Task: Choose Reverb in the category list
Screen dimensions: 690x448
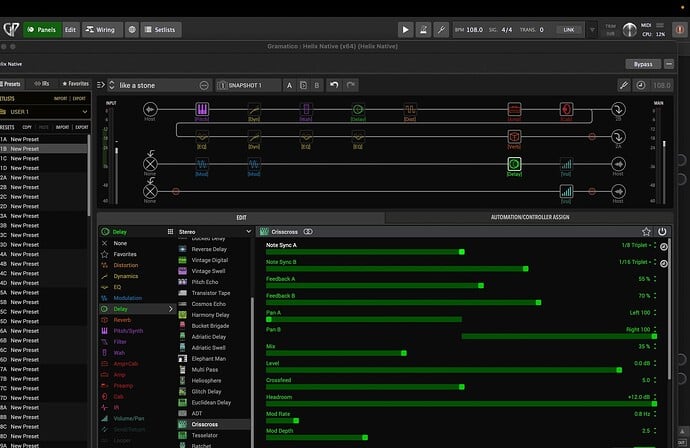Action: pos(122,320)
